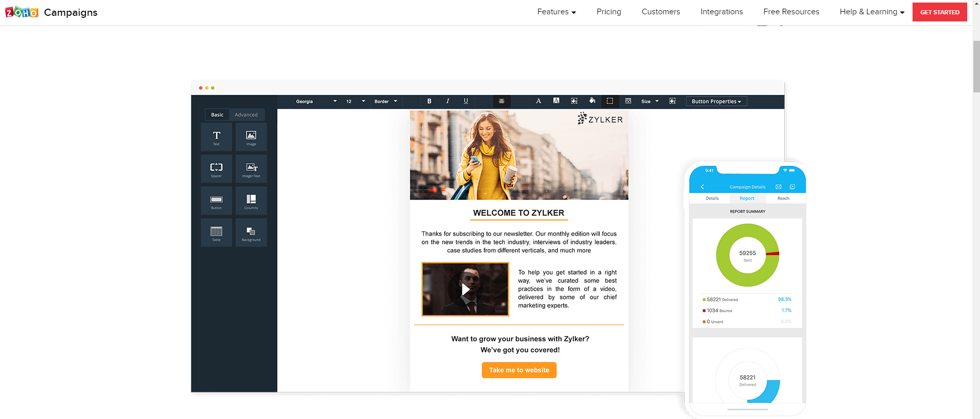Click the center alignment icon
Screen dimensions: 980x419
tap(502, 101)
